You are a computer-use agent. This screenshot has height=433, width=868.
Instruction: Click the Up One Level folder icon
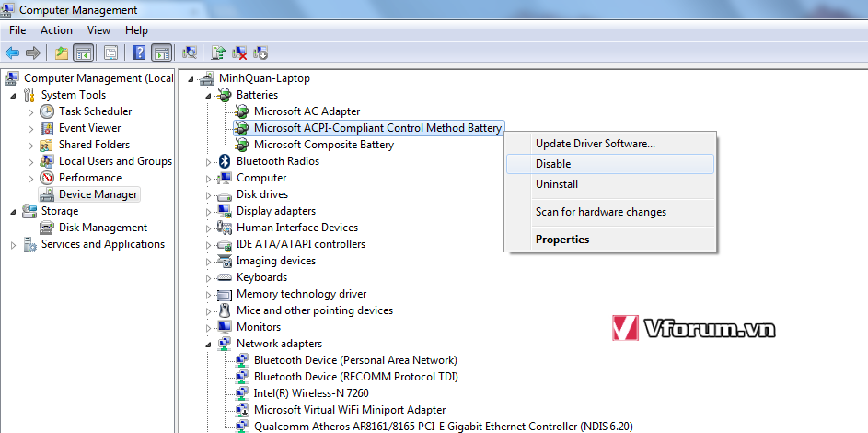pos(62,53)
